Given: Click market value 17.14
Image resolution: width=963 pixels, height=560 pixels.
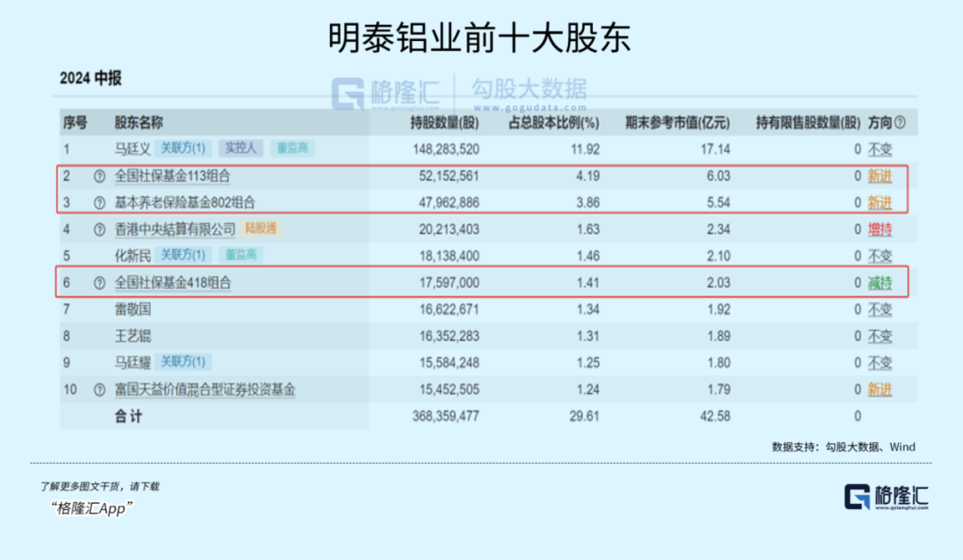Looking at the screenshot, I should point(715,149).
